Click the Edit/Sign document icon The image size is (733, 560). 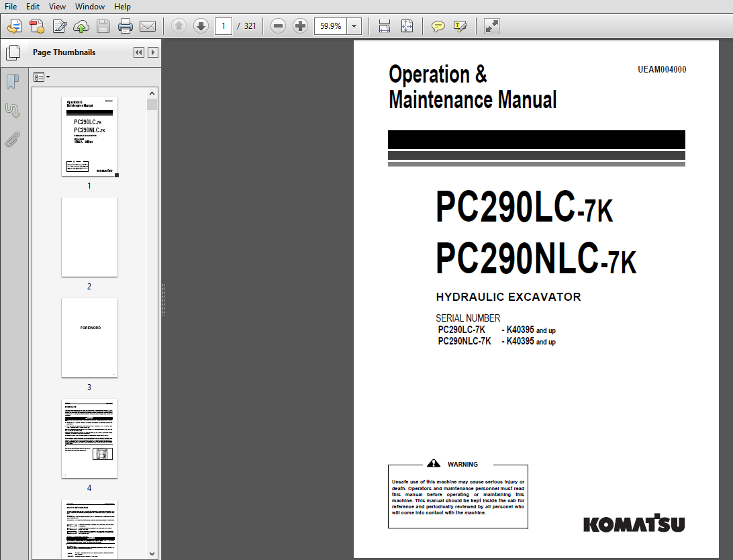tap(59, 26)
